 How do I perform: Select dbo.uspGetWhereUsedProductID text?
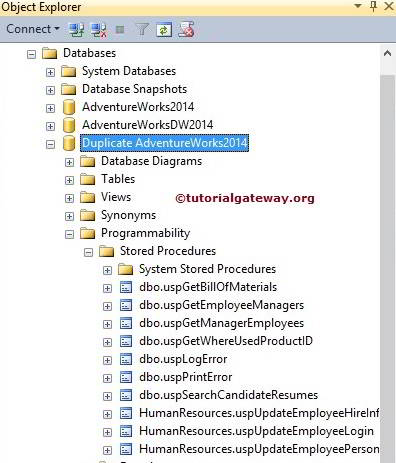click(226, 341)
